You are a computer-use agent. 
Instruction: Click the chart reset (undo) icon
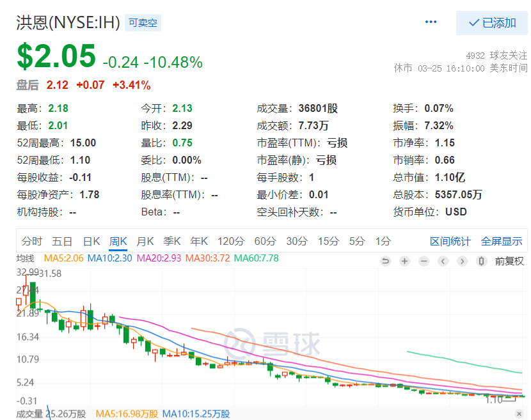click(x=385, y=261)
